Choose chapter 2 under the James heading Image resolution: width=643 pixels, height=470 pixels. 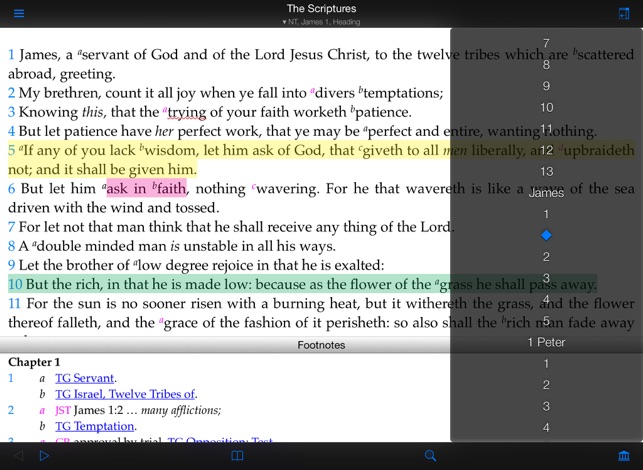point(546,257)
